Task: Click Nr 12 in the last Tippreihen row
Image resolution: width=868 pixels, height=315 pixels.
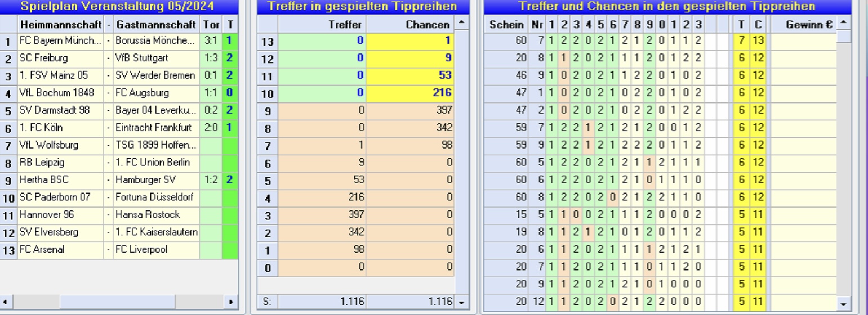Action: [537, 303]
